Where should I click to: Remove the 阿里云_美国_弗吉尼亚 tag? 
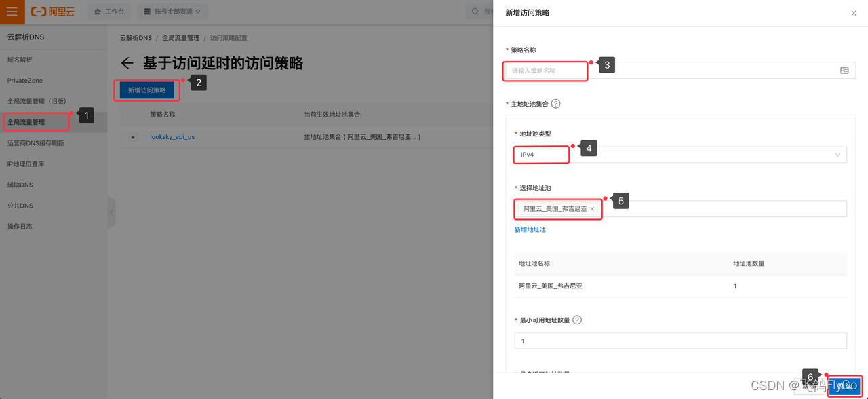[x=592, y=209]
